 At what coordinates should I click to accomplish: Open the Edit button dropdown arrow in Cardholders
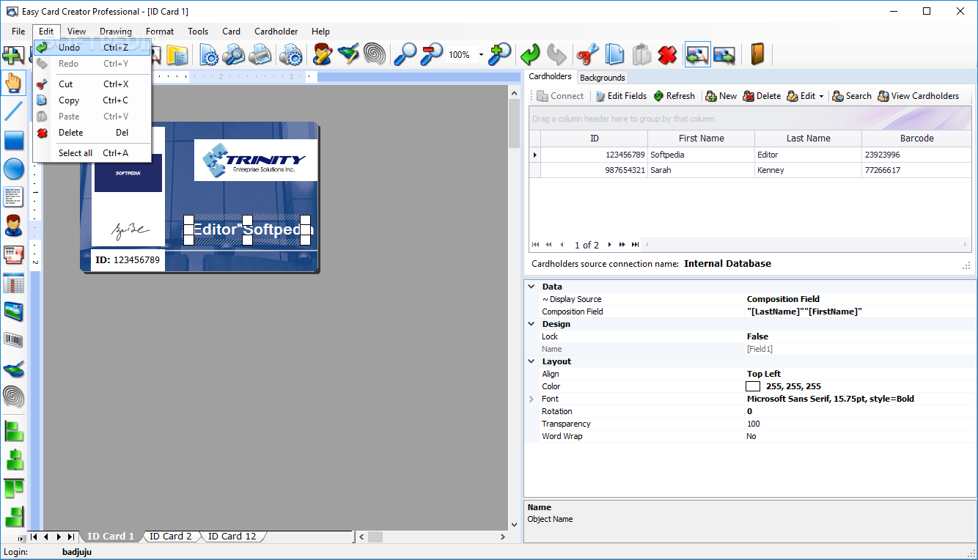pyautogui.click(x=821, y=96)
